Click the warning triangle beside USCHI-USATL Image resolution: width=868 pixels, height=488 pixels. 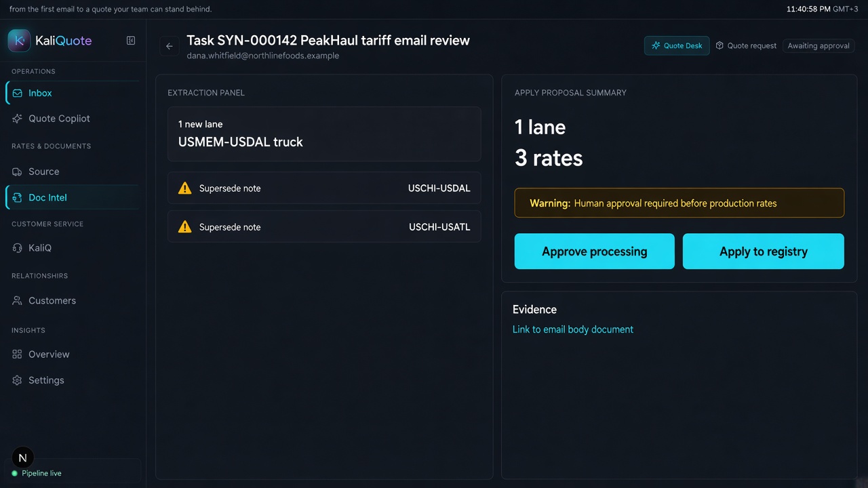pyautogui.click(x=184, y=227)
